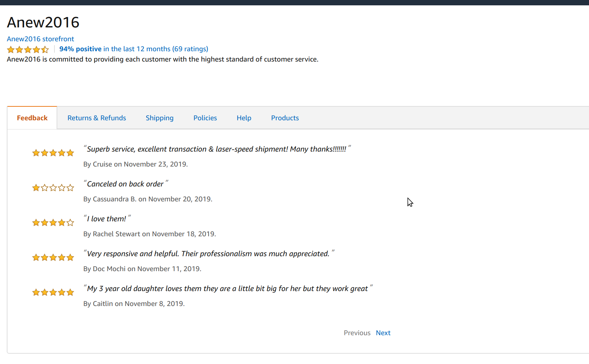The height and width of the screenshot is (364, 589).
Task: Click the "Canceled on back order" review text
Action: (x=126, y=184)
